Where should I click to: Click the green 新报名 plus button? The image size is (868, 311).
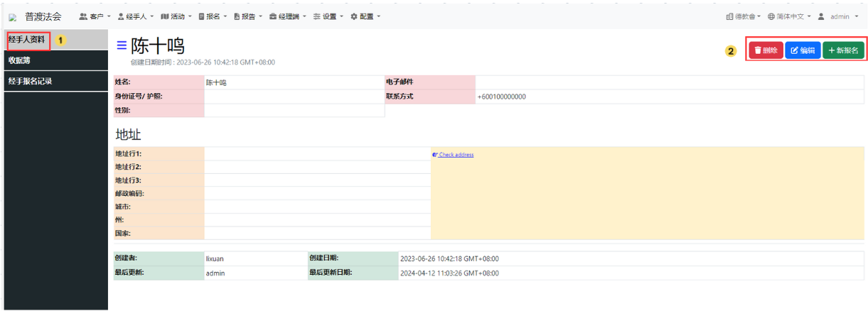pyautogui.click(x=843, y=50)
